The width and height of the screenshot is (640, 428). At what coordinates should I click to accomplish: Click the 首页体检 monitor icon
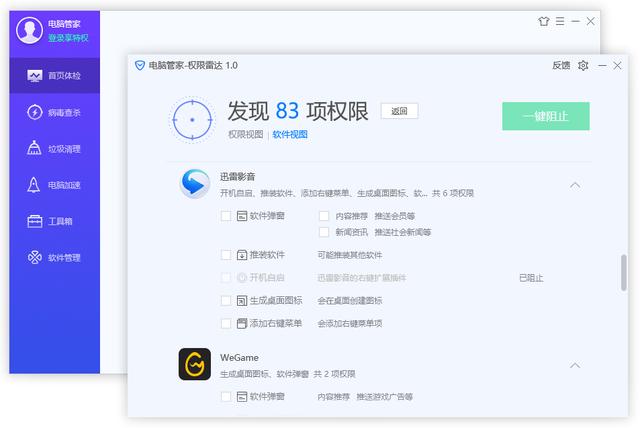coord(35,75)
